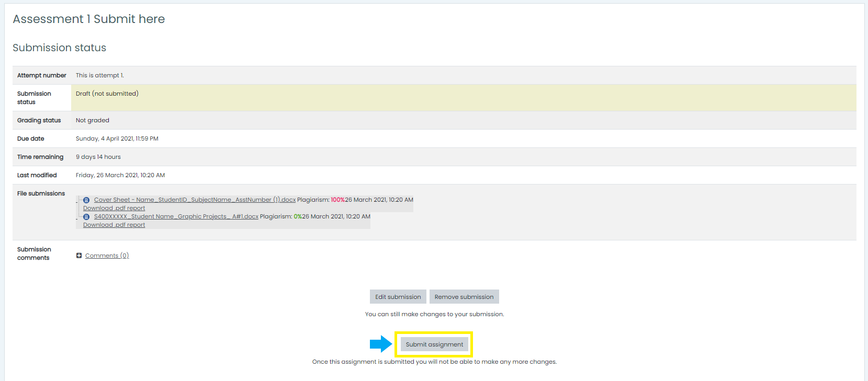Click the 'Submission status' heading
The image size is (868, 381).
[x=60, y=48]
